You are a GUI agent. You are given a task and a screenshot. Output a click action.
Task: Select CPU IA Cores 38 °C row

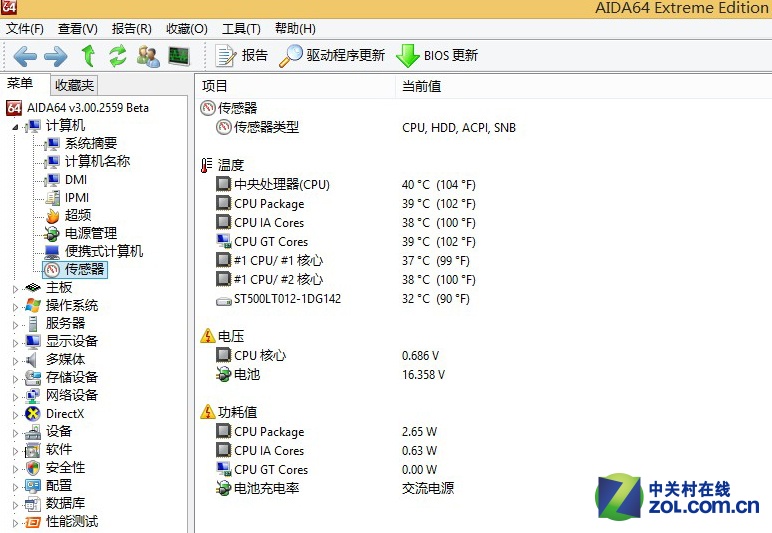point(346,222)
